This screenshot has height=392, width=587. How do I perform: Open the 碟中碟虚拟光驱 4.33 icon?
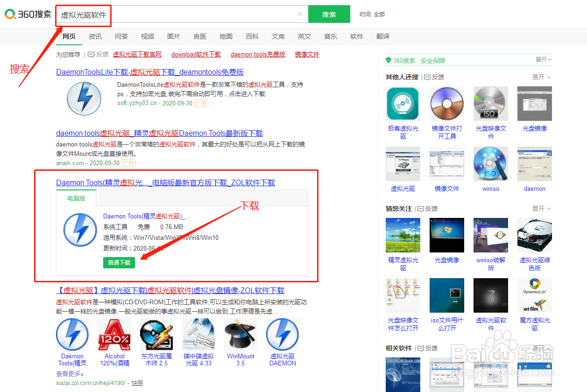198,335
